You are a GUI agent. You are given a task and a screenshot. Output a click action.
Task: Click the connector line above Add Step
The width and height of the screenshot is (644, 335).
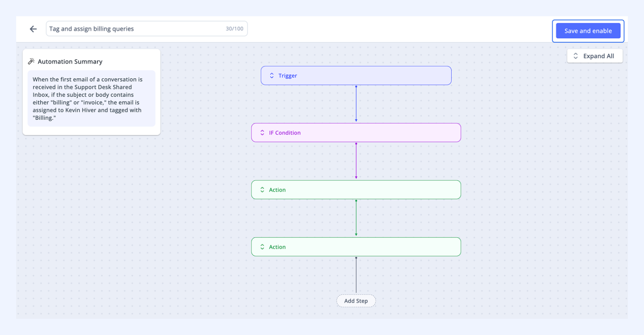tap(356, 275)
